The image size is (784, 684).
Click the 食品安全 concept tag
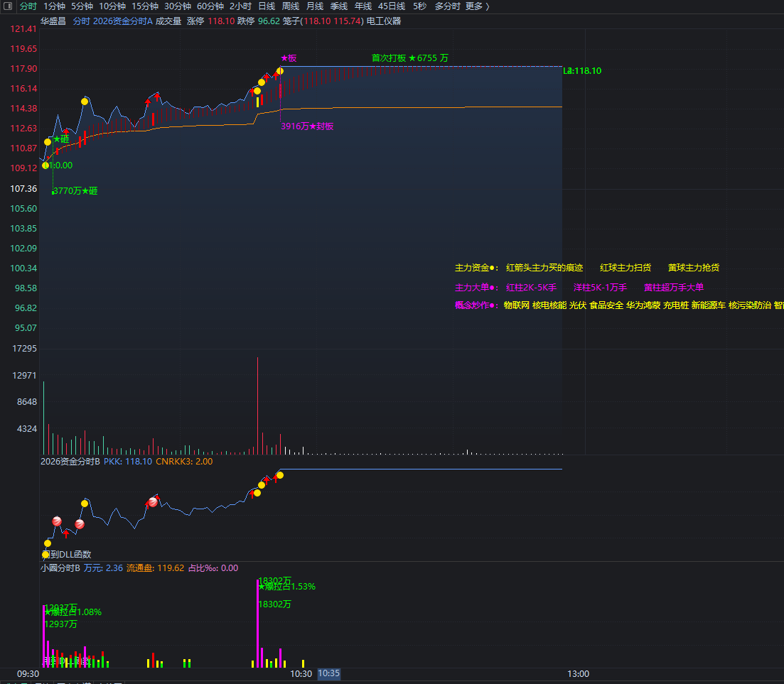(606, 305)
